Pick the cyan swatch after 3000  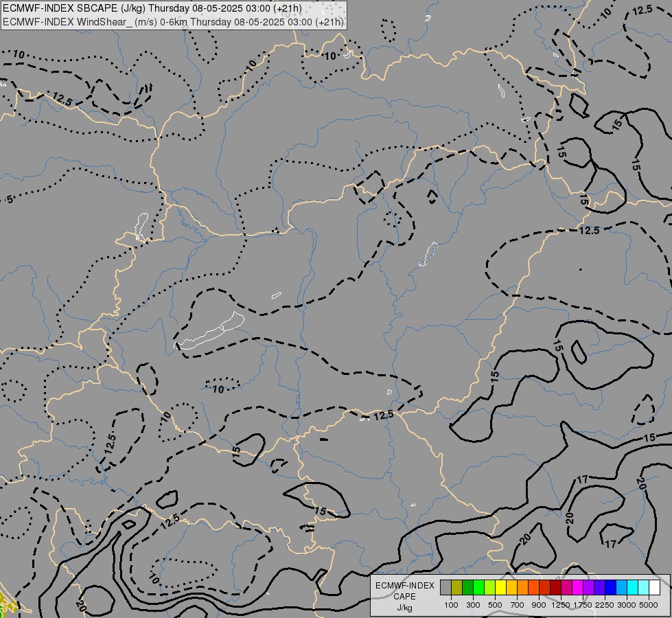pyautogui.click(x=633, y=588)
